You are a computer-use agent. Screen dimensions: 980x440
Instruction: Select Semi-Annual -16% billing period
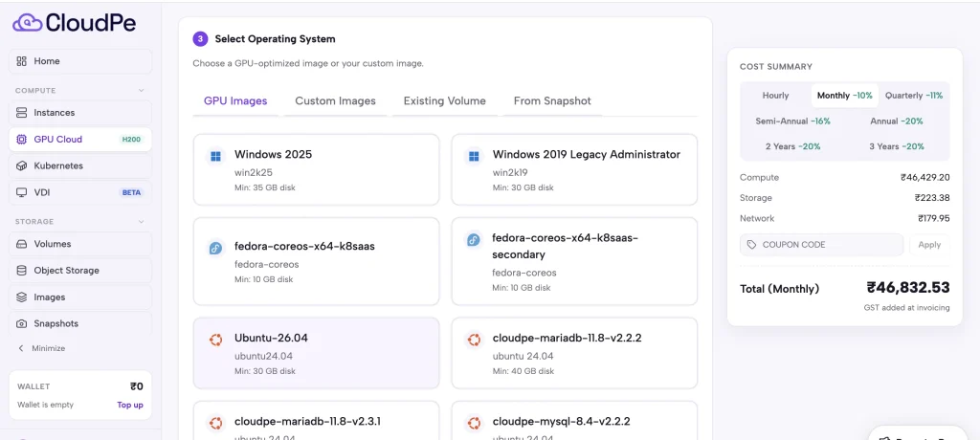(x=792, y=121)
